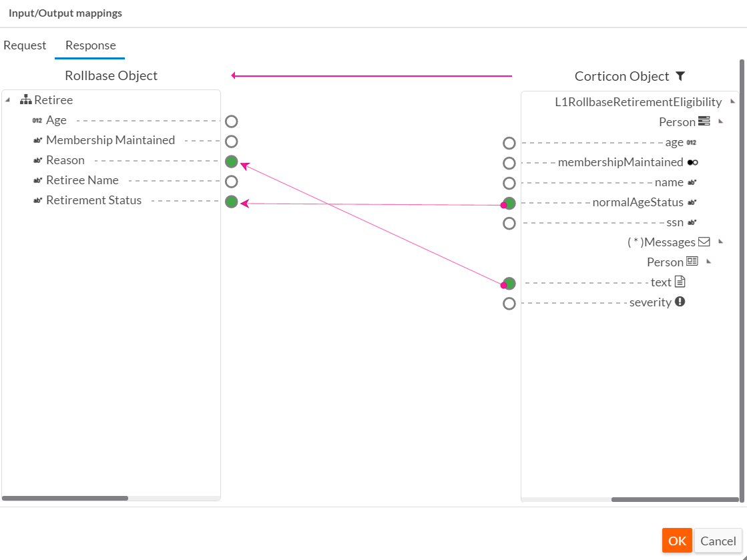Collapse the L1RollbaseRetirementEligibility node
This screenshot has height=560, width=747.
733,101
